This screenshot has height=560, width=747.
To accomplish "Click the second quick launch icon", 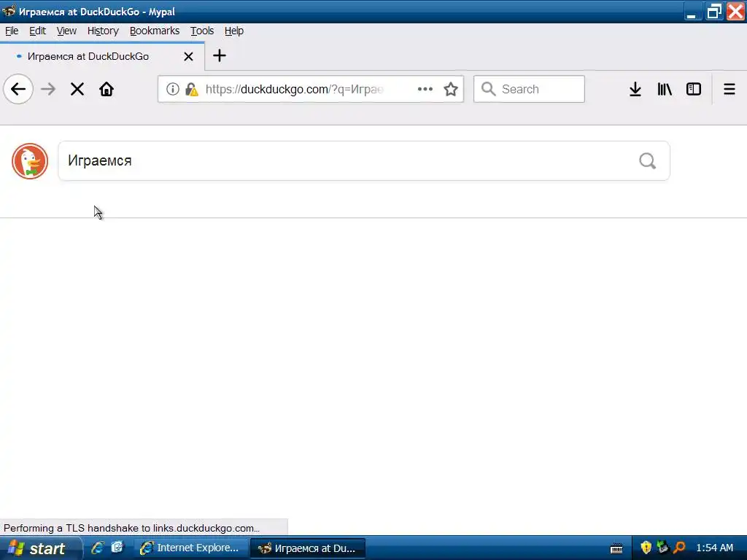I will 117,548.
